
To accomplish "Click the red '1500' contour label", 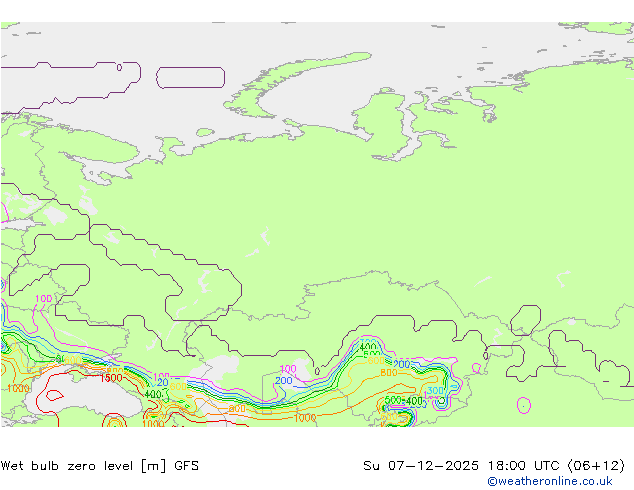I will (111, 378).
